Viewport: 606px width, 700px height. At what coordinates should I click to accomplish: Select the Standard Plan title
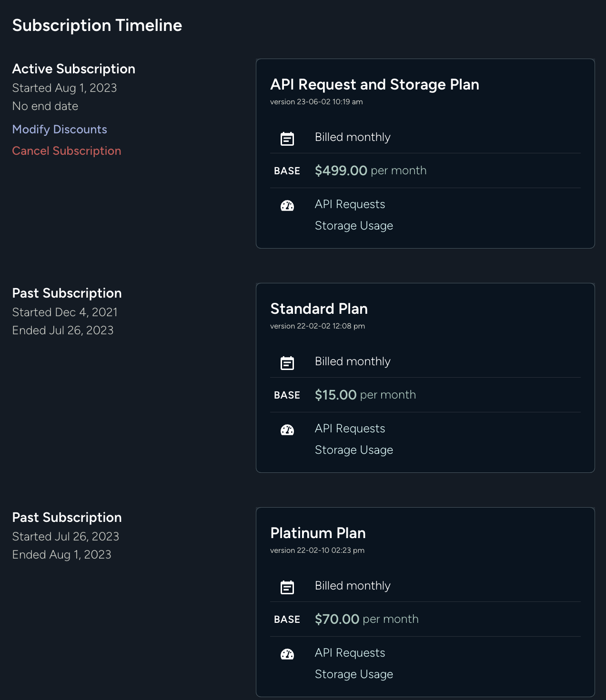click(x=319, y=309)
